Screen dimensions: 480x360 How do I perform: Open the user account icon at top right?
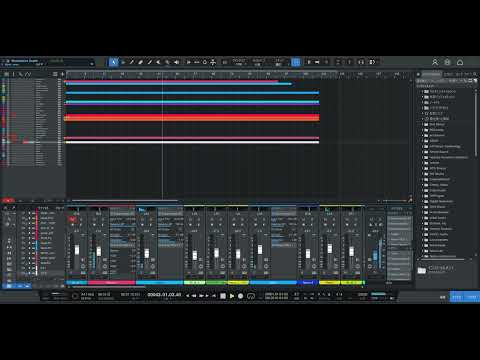click(x=435, y=62)
